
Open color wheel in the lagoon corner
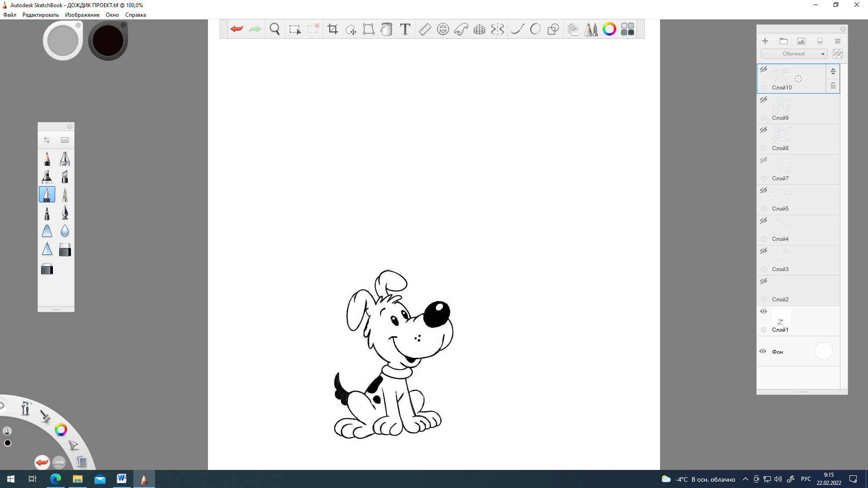click(x=61, y=430)
